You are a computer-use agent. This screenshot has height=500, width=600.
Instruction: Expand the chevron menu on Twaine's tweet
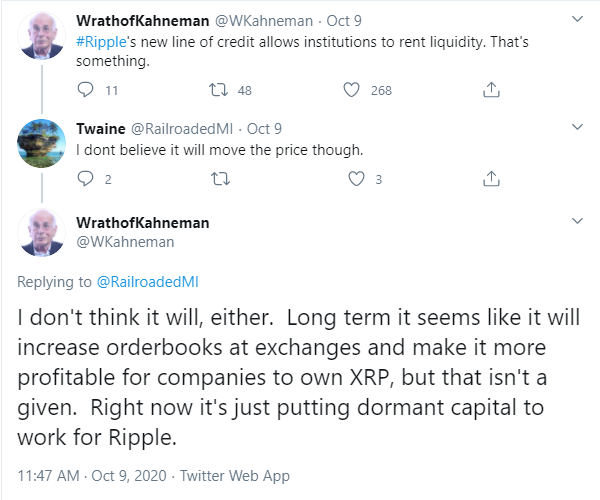[577, 127]
